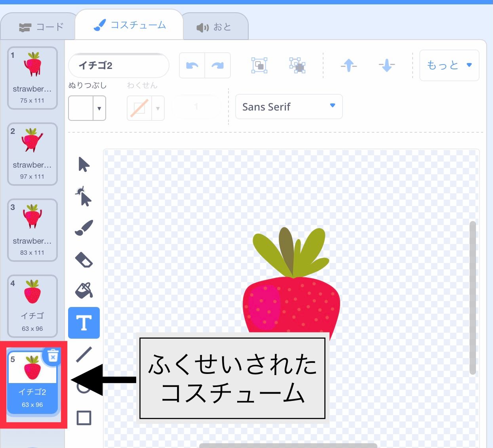
Task: Open the Sans Serif font dropdown
Action: pos(289,107)
